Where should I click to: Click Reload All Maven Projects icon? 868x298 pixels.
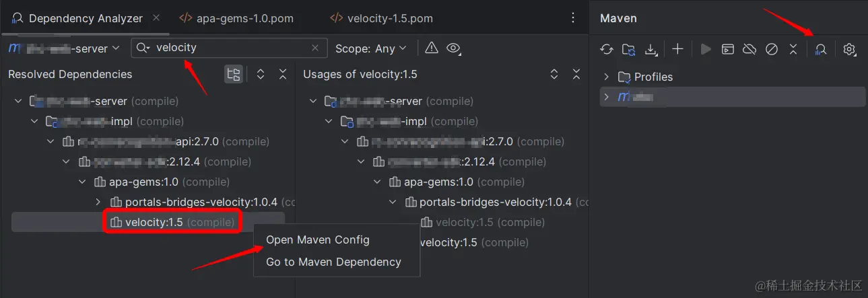point(607,49)
